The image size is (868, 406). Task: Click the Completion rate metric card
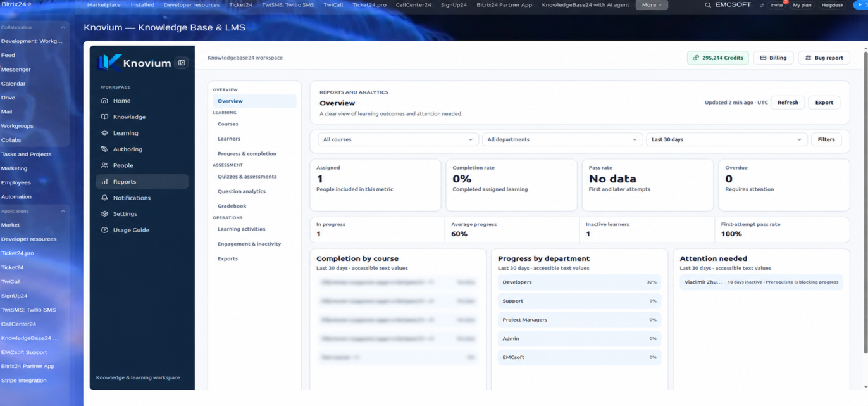pyautogui.click(x=511, y=185)
